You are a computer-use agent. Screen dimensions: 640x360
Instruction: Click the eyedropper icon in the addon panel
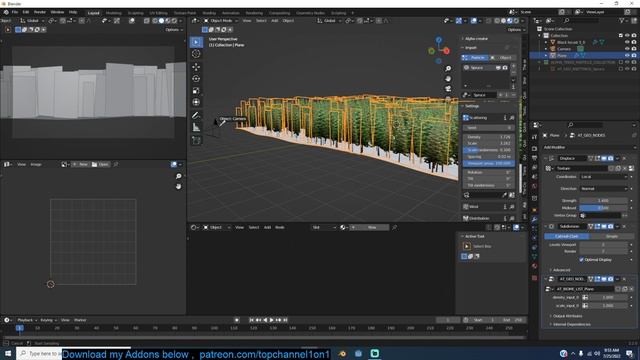click(504, 195)
